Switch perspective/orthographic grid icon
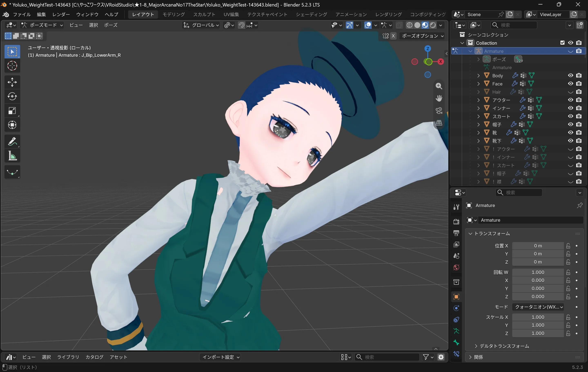This screenshot has width=588, height=372. coord(439,123)
